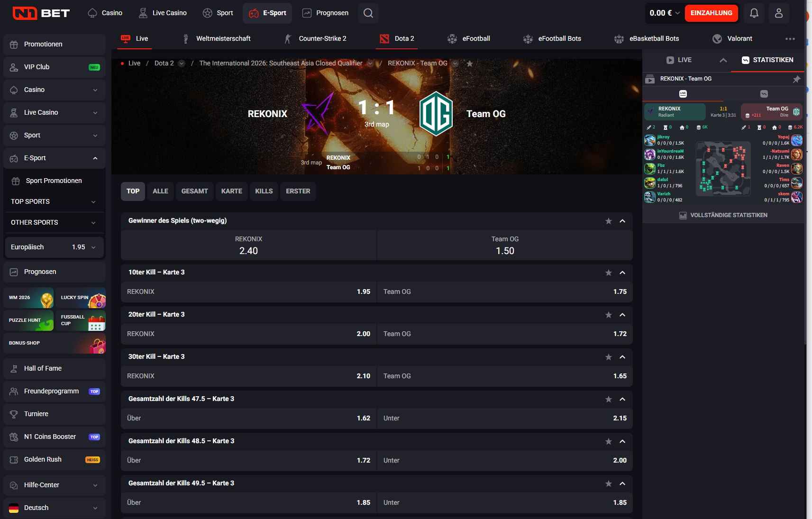Screen dimensions: 812x519
Task: Click the N1 BET logo
Action: pos(41,13)
